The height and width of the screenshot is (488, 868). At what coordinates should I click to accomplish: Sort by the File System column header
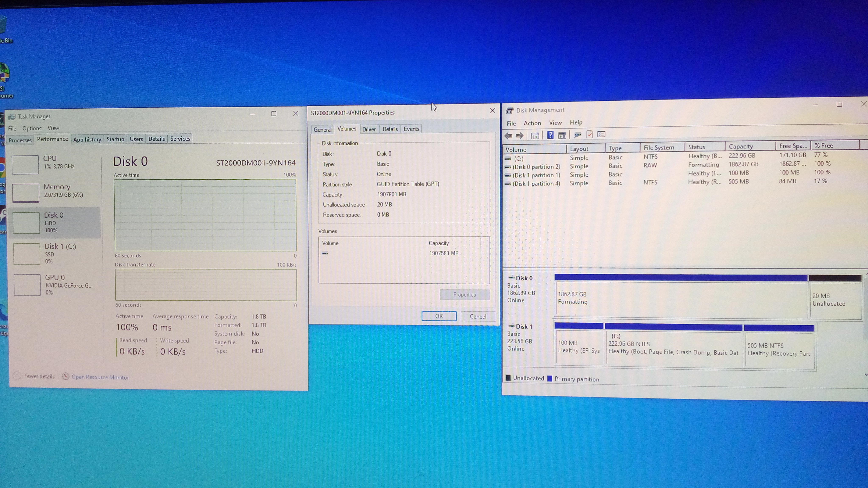tap(662, 147)
